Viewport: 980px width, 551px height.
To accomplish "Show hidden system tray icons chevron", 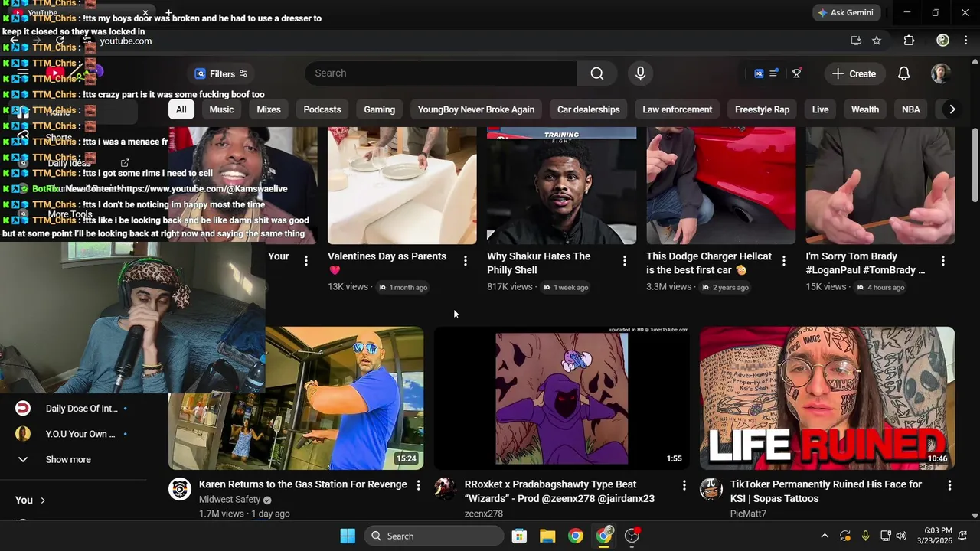I will tap(825, 536).
